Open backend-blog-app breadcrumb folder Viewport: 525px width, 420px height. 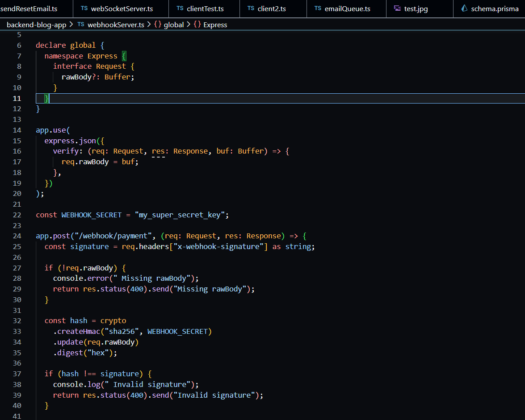pyautogui.click(x=37, y=25)
